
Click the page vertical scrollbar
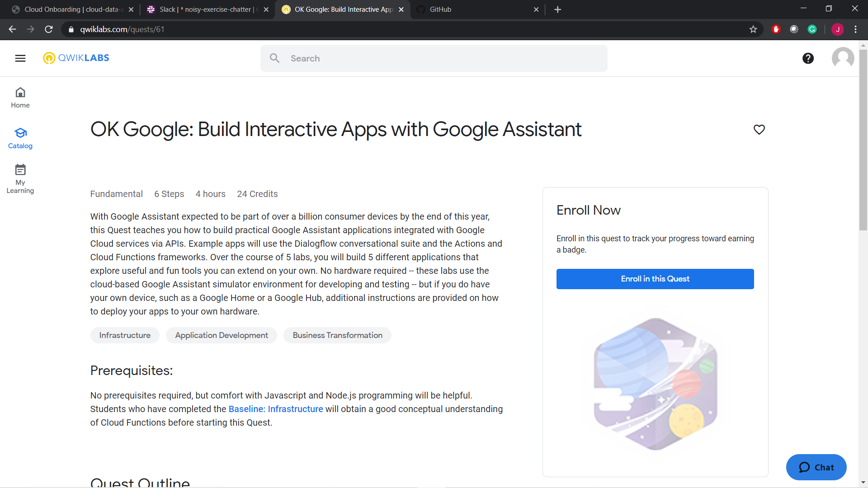[x=863, y=140]
